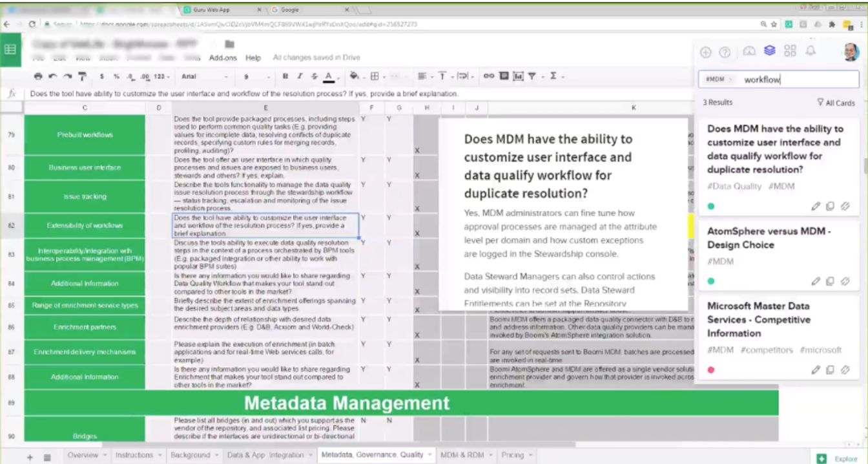
Task: Click the Explore button
Action: 839,458
